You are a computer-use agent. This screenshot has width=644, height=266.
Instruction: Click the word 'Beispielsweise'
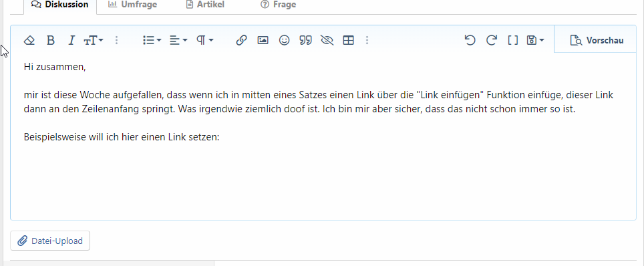pos(55,138)
